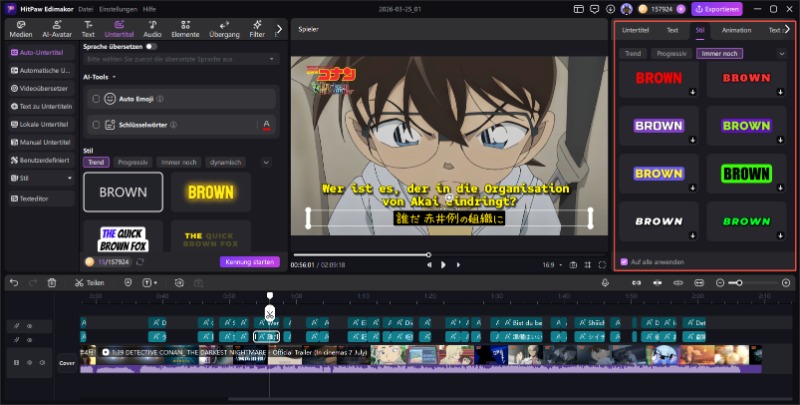Open the 16:9 aspect ratio dropdown
Viewport: 800px width, 405px height.
pos(553,265)
